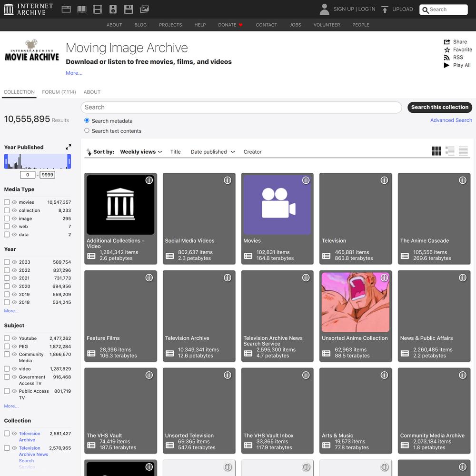The height and width of the screenshot is (476, 476).
Task: Show info for Movies tile
Action: (306, 180)
